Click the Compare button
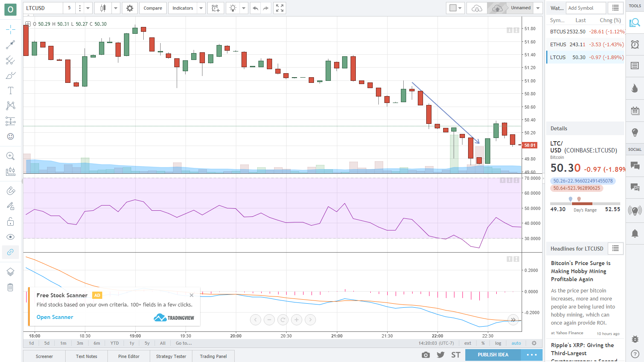Viewport: 644px width, 362px height. (x=153, y=8)
